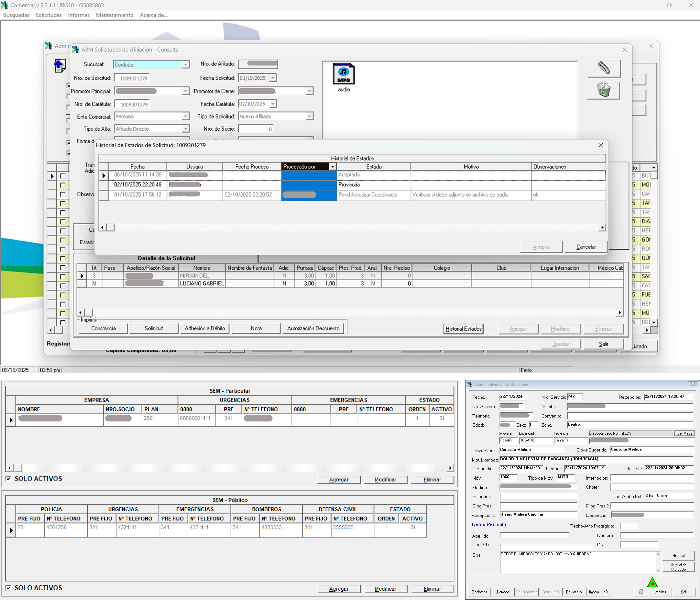Select the 'LUCIANO GABRIEL' name cell
Image resolution: width=700 pixels, height=600 pixels.
click(x=202, y=284)
